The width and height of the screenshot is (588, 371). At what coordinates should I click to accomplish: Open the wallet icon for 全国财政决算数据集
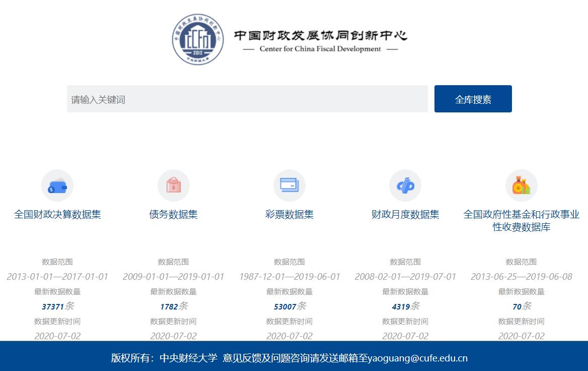57,185
